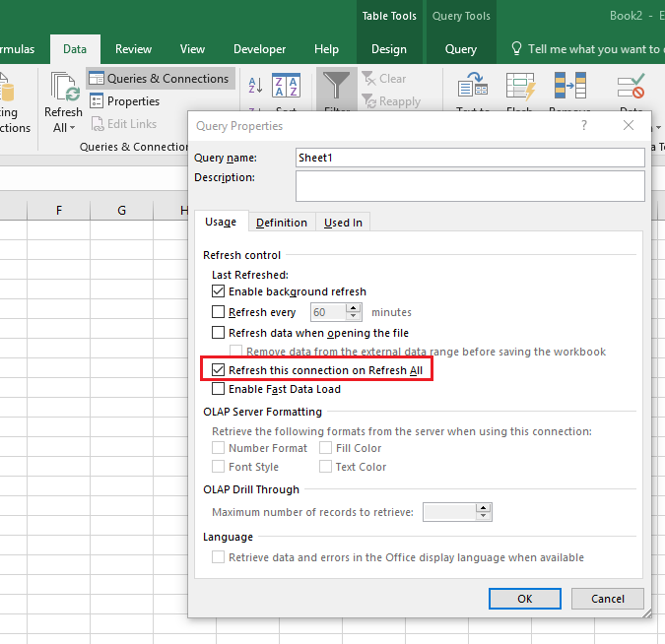Click the Tell me lightbulb icon
This screenshot has height=644, width=665.
pos(516,49)
